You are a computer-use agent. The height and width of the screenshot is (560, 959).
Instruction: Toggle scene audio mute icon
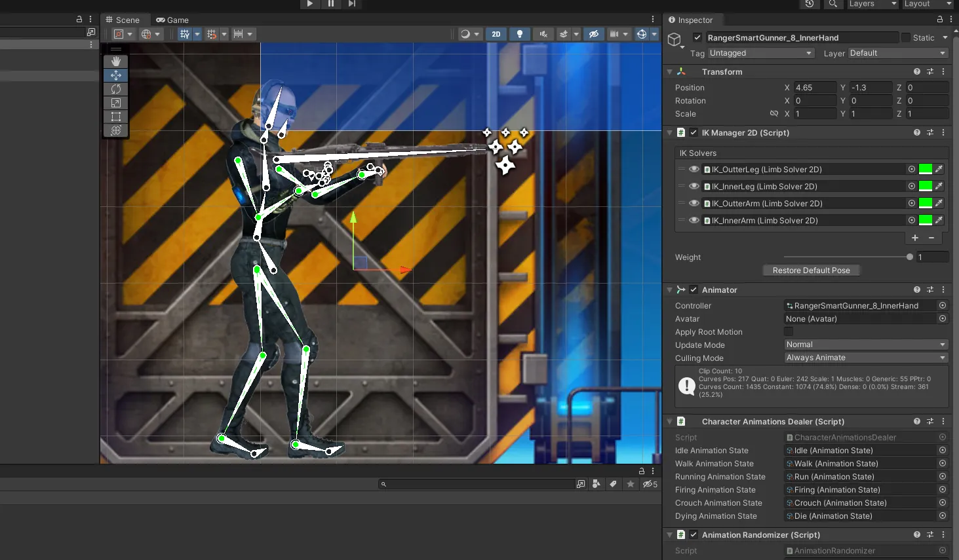tap(543, 34)
